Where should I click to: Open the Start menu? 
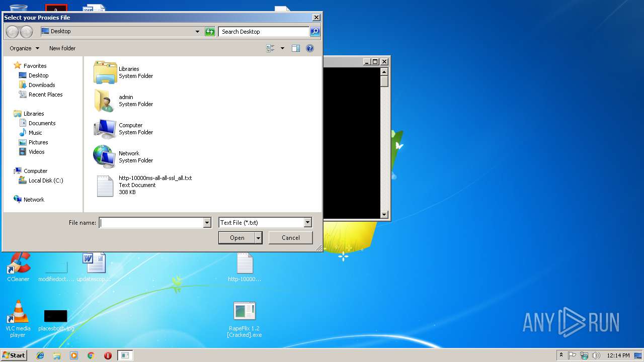pos(14,355)
